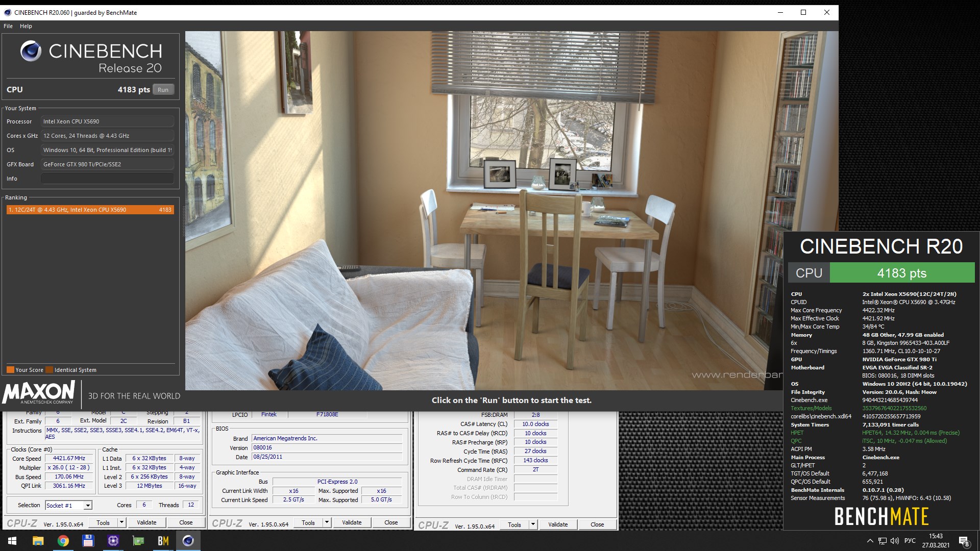The height and width of the screenshot is (551, 980).
Task: Click the Identical System legend swatch
Action: tap(49, 370)
